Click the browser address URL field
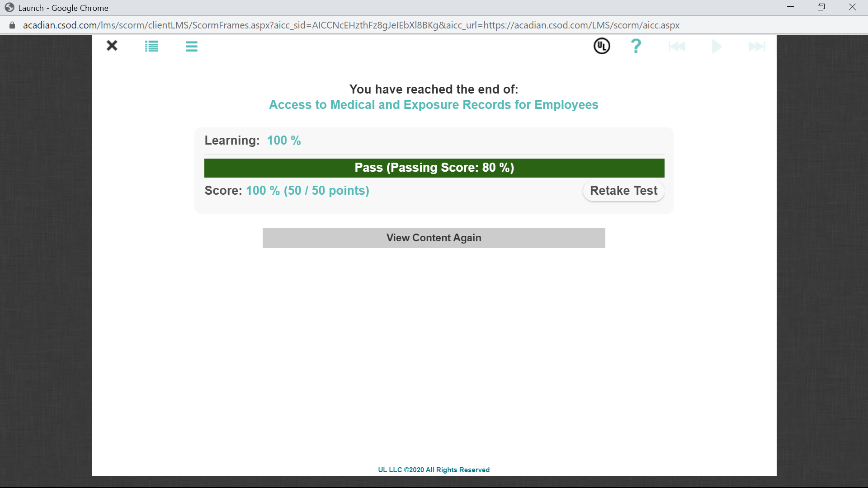 [x=351, y=25]
